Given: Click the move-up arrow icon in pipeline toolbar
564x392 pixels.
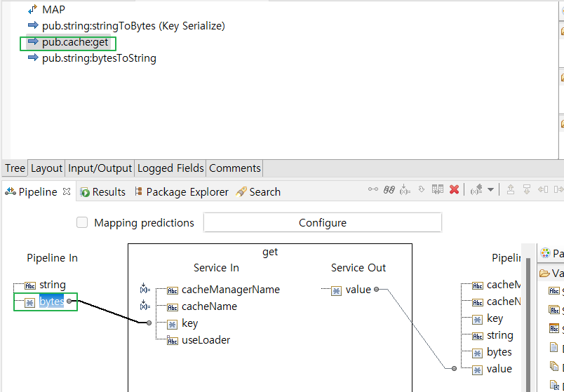Looking at the screenshot, I should [x=510, y=190].
